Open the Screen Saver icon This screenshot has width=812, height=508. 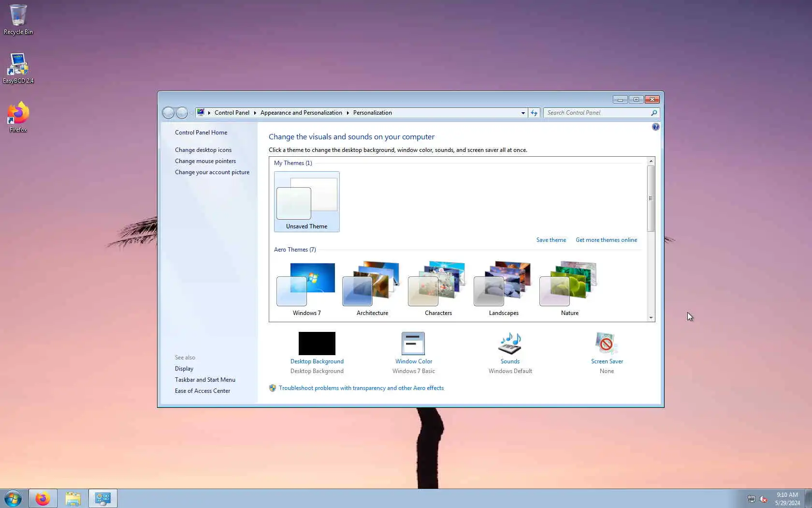[x=606, y=344]
